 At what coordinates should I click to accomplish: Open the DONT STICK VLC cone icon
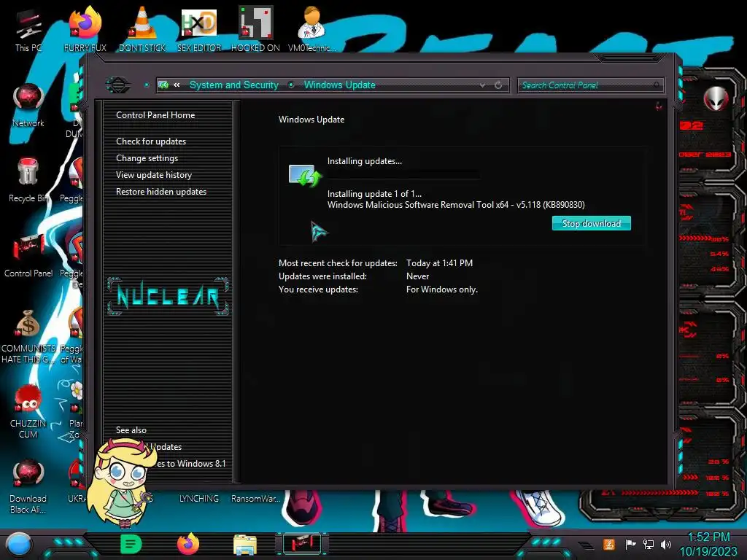click(x=142, y=29)
